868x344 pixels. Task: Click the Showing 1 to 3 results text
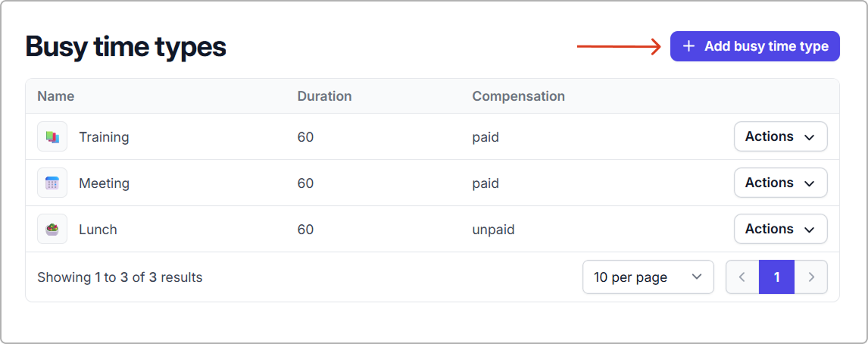coord(120,277)
